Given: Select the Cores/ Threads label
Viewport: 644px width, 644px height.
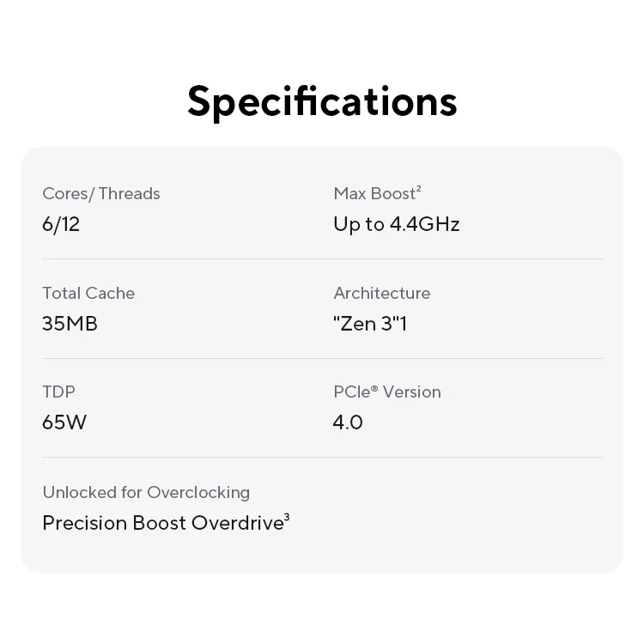Looking at the screenshot, I should tap(101, 193).
